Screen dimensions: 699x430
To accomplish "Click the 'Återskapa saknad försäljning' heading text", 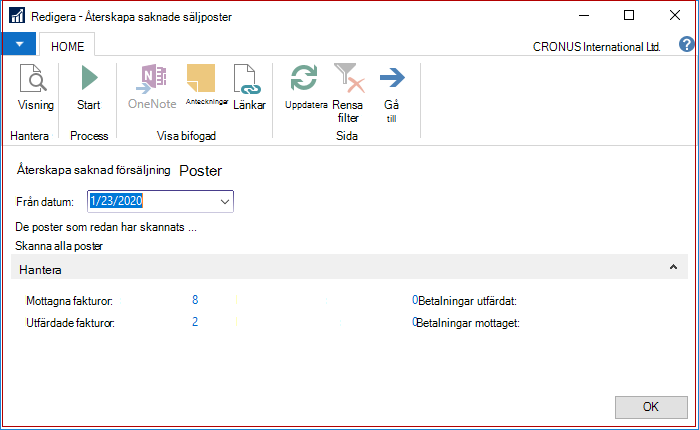I will [x=94, y=170].
